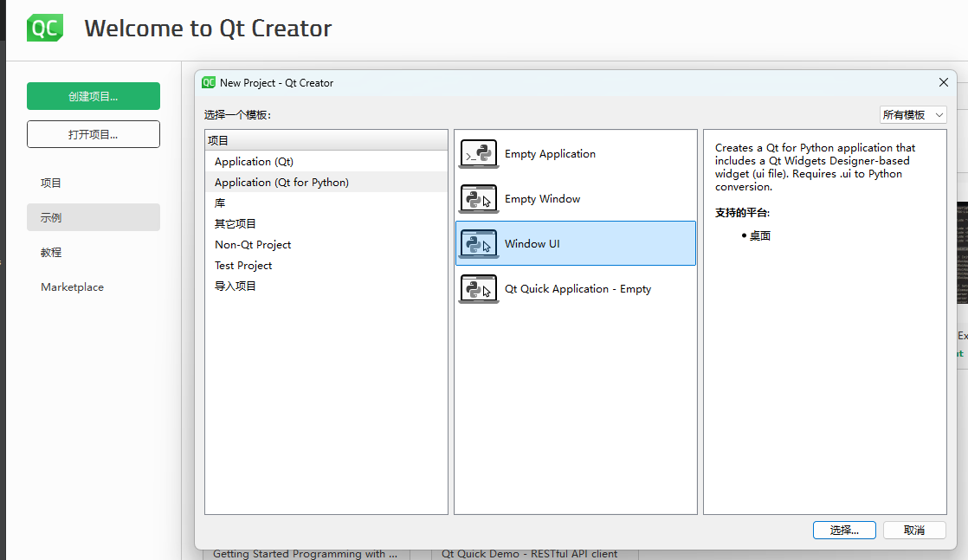This screenshot has width=968, height=560.
Task: Select Test Project category
Action: tap(326, 266)
